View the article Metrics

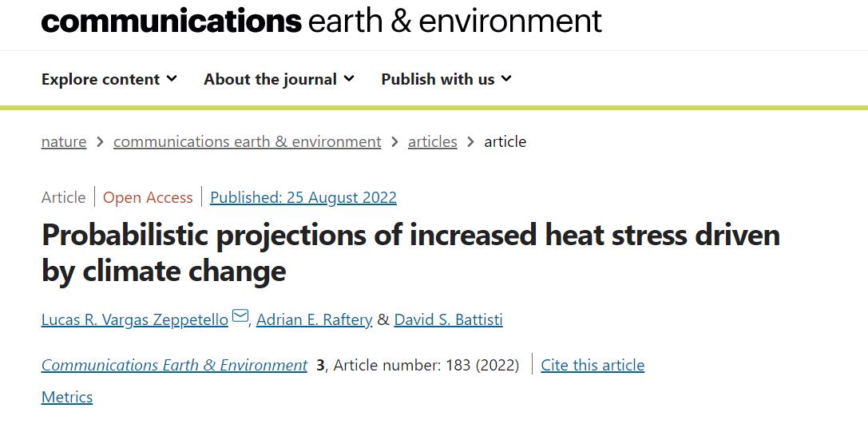pos(67,397)
